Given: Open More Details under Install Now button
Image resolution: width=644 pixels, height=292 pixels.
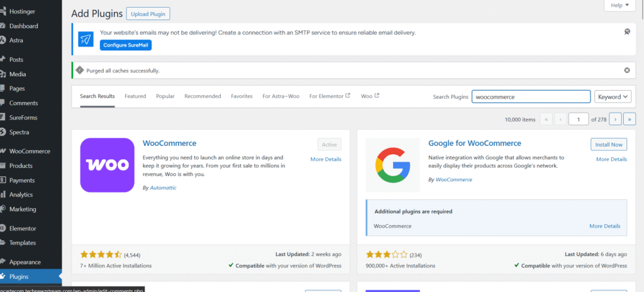Looking at the screenshot, I should pos(611,159).
